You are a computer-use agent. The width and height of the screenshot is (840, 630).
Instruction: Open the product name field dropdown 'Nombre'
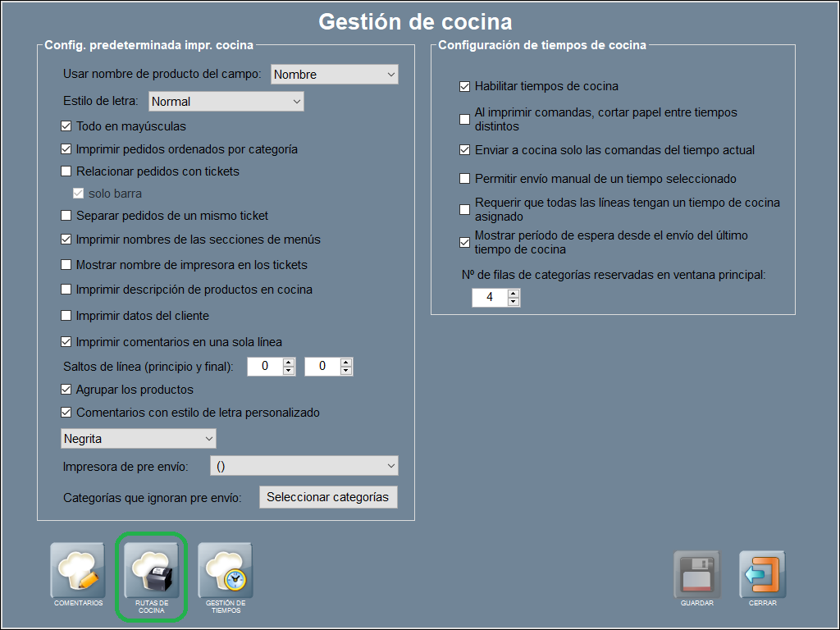pos(334,75)
